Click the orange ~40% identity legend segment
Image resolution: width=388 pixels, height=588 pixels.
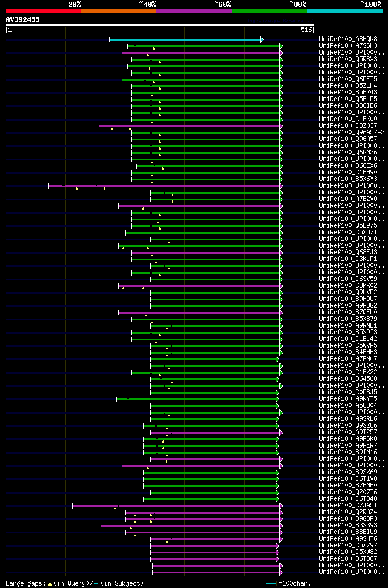[119, 11]
